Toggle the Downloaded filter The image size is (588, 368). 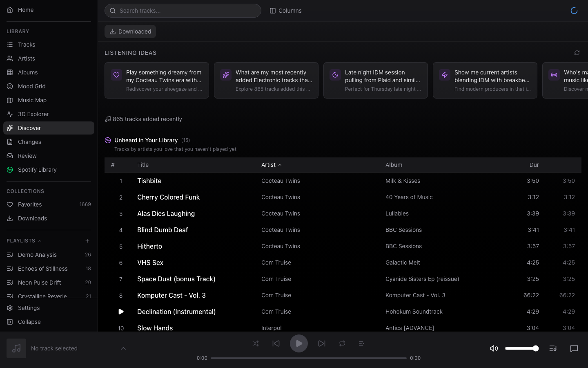(130, 31)
